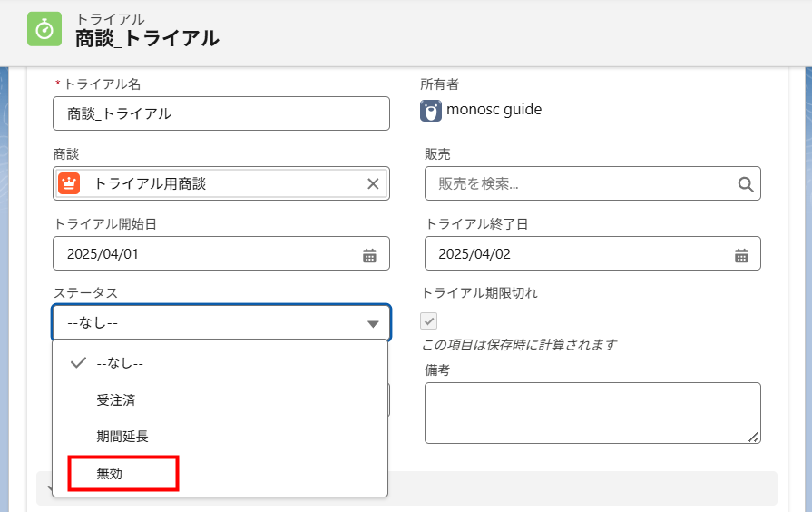Choose 期間延長 in the status options
812x512 pixels.
pos(122,436)
